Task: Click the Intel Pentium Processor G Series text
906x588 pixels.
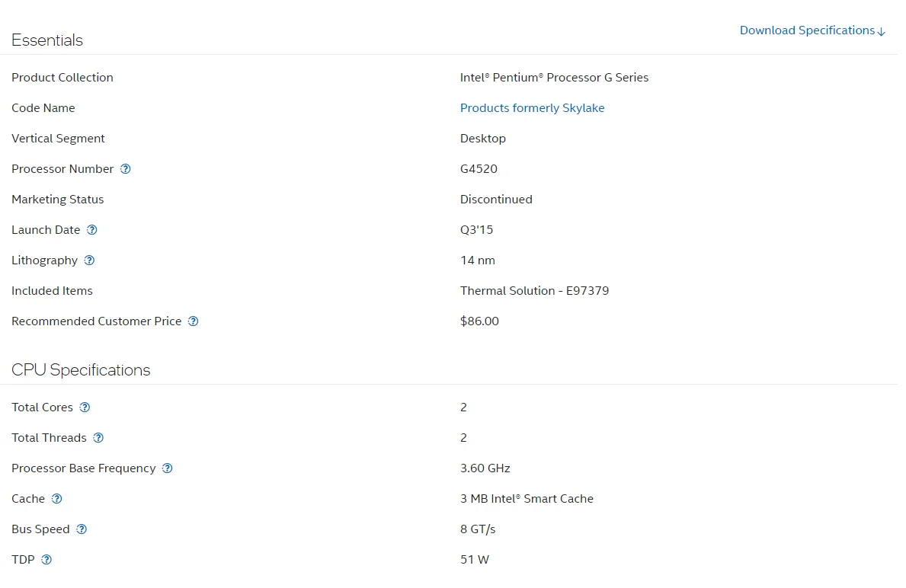Action: (x=554, y=78)
